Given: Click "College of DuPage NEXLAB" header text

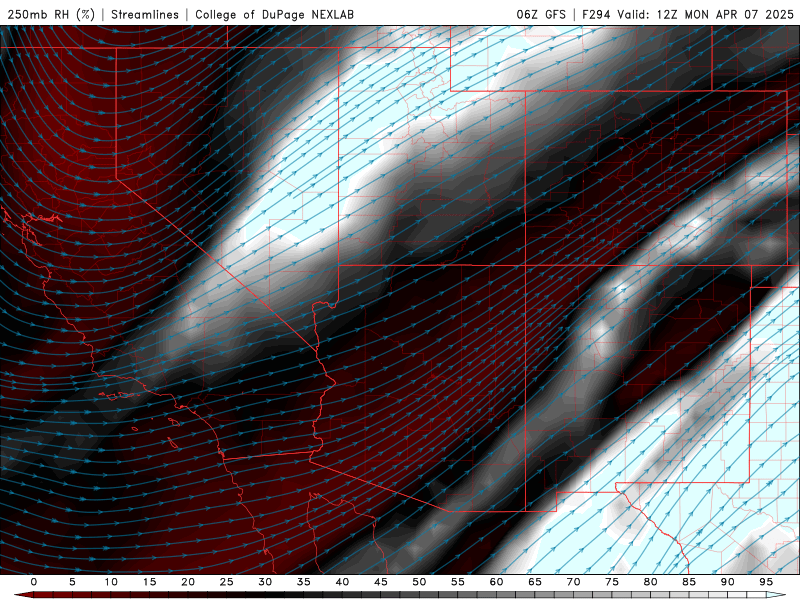Looking at the screenshot, I should (274, 14).
